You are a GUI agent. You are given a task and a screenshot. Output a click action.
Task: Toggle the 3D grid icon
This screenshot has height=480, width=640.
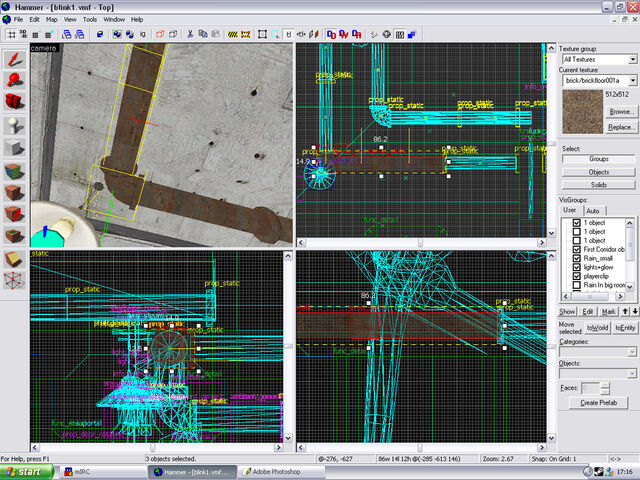tap(24, 35)
